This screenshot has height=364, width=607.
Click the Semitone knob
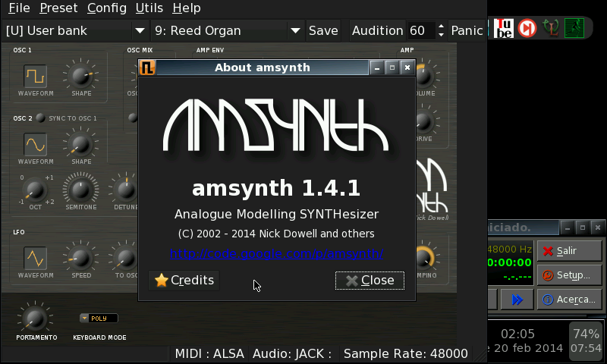[x=80, y=190]
